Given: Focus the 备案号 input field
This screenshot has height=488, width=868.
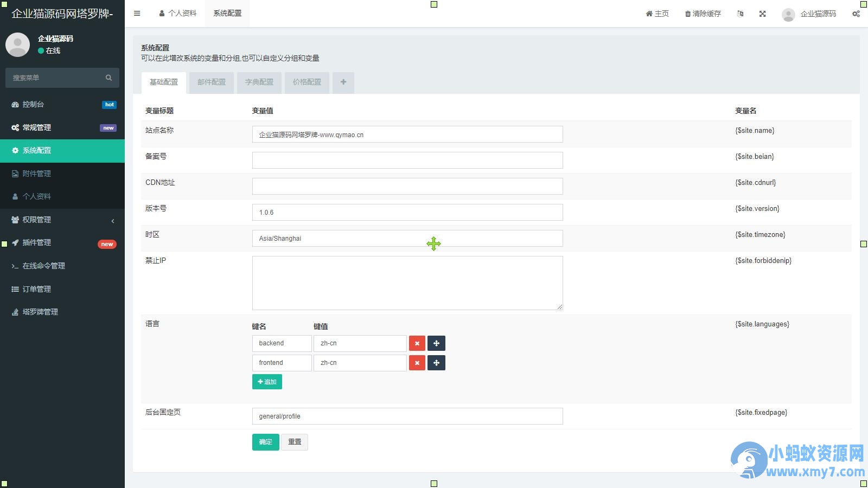Looking at the screenshot, I should click(x=407, y=160).
